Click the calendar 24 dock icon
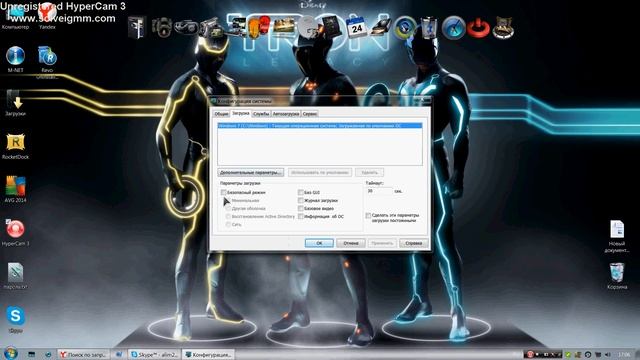 pyautogui.click(x=356, y=27)
